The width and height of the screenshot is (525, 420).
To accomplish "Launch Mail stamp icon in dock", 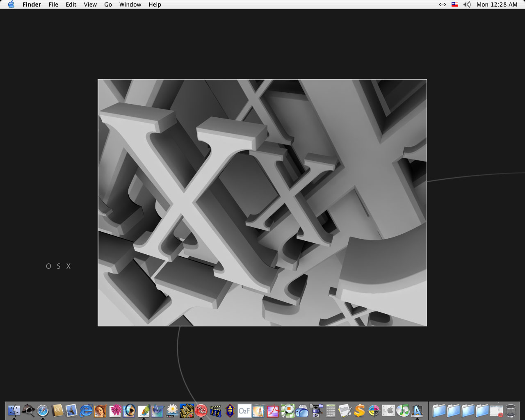I will [71, 410].
